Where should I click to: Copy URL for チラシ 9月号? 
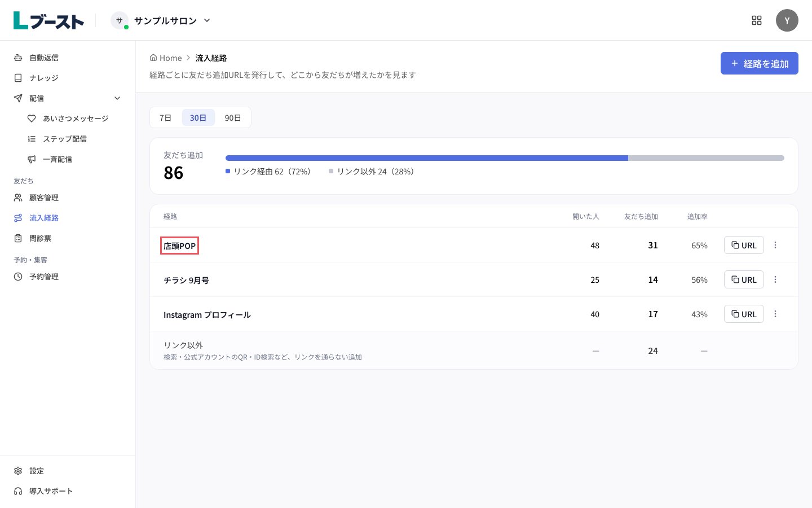click(744, 279)
